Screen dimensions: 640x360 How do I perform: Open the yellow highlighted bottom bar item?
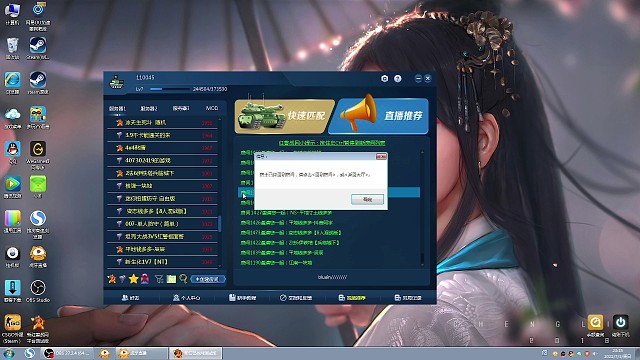click(x=352, y=298)
